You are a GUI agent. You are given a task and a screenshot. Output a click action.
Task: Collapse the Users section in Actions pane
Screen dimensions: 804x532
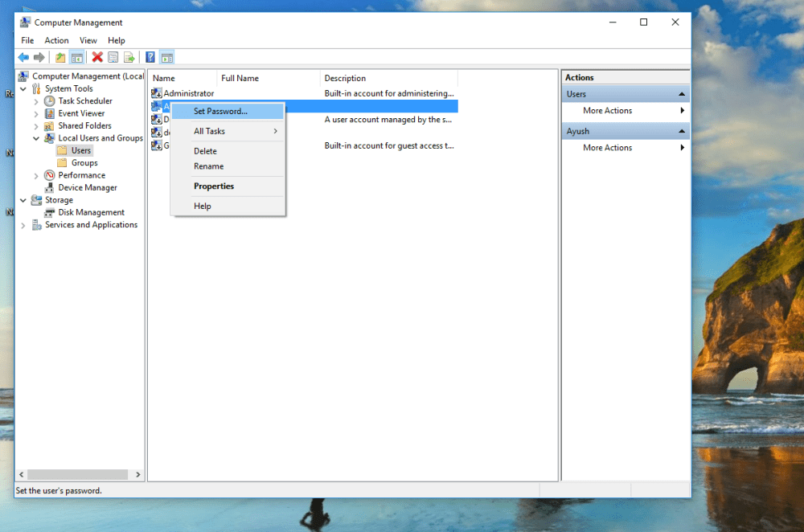pos(682,94)
